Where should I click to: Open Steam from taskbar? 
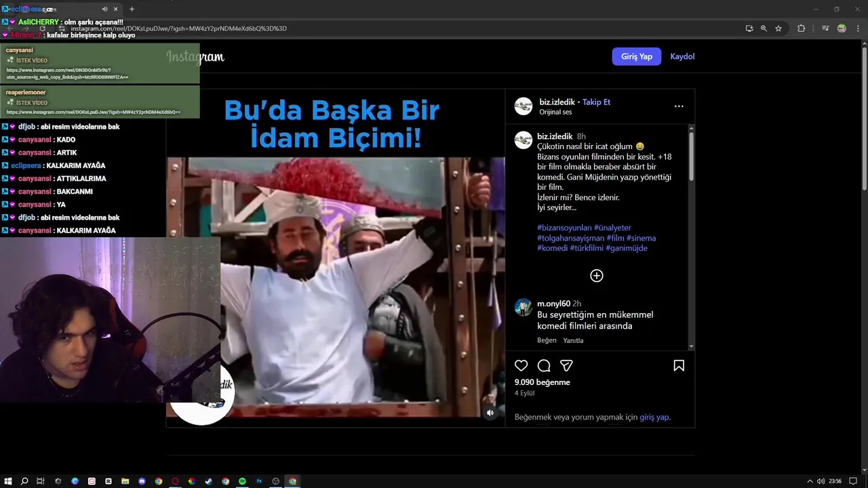coord(208,481)
